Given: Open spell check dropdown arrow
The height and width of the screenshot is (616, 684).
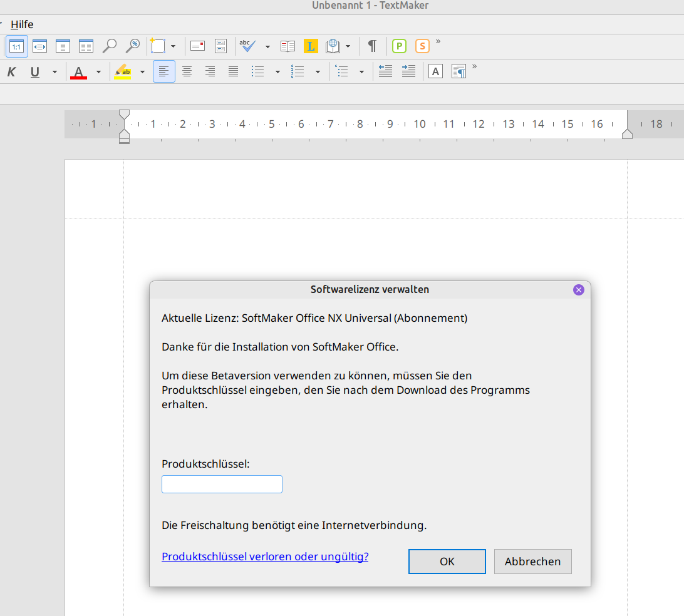Looking at the screenshot, I should coord(267,47).
